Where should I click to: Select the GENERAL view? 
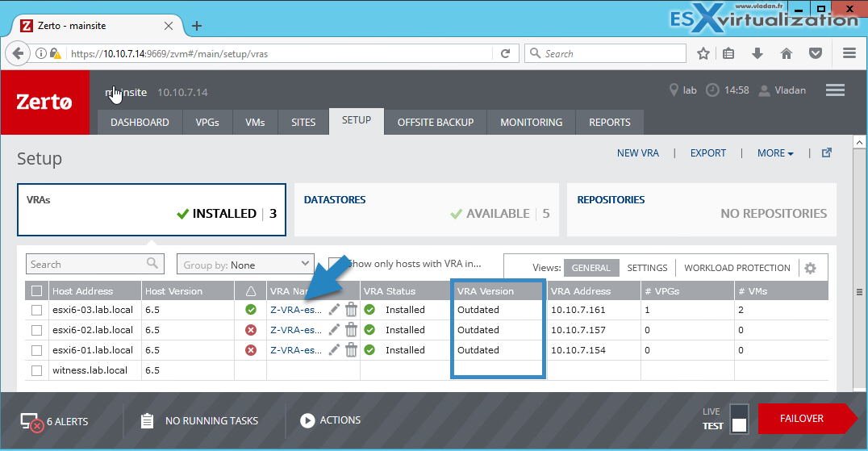[x=590, y=268]
